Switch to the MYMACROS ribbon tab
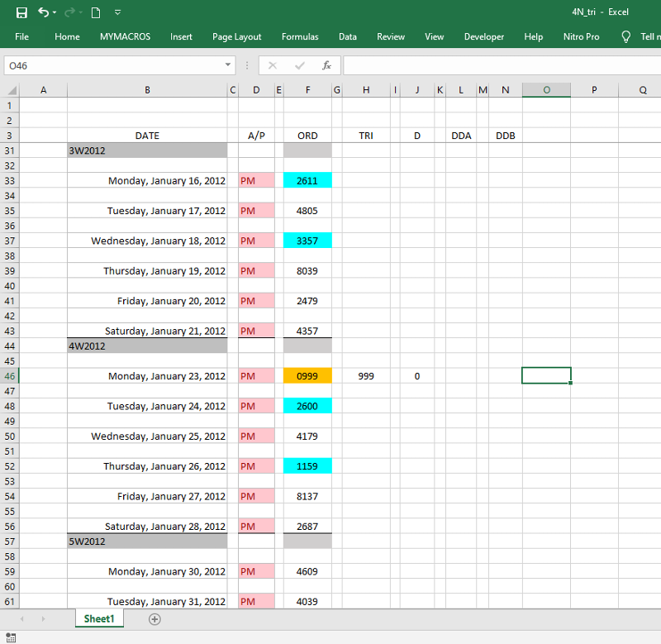The height and width of the screenshot is (644, 661). tap(125, 36)
